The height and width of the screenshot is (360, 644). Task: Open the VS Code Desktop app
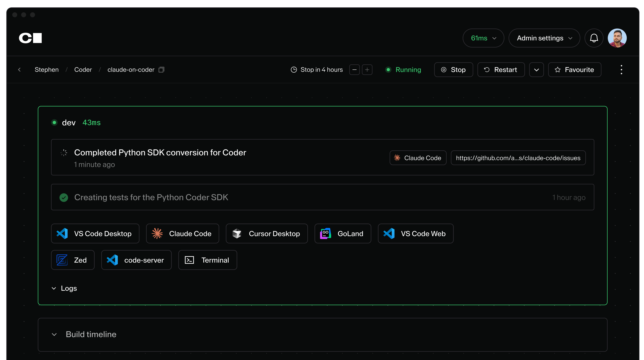pos(95,234)
